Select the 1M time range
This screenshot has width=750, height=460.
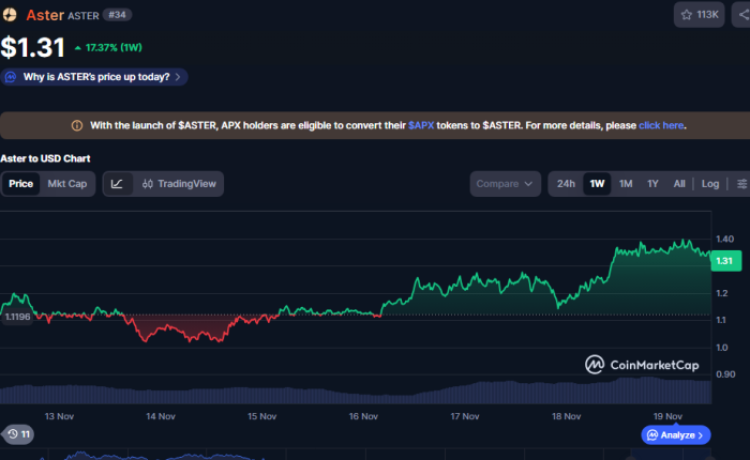(x=626, y=184)
